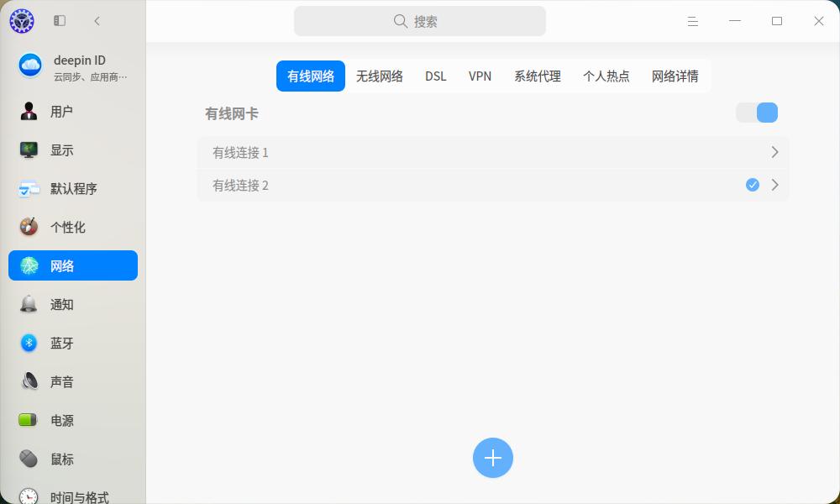Open the 通知 settings label

pyautogui.click(x=61, y=304)
